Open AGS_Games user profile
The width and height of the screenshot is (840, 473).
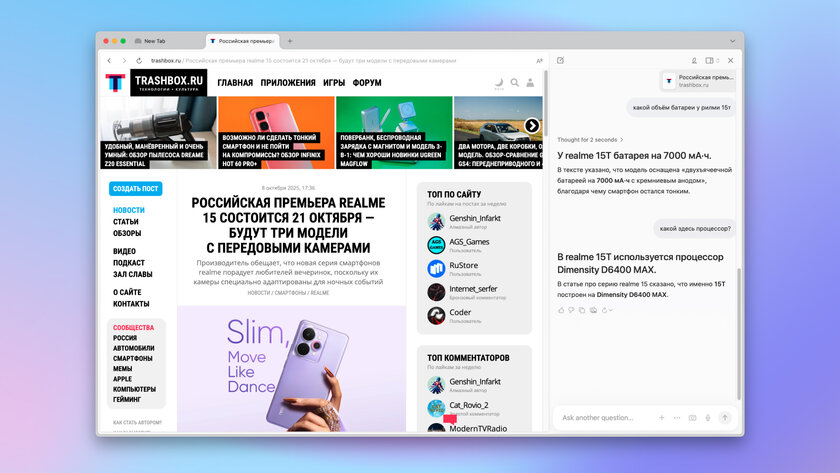(x=469, y=242)
